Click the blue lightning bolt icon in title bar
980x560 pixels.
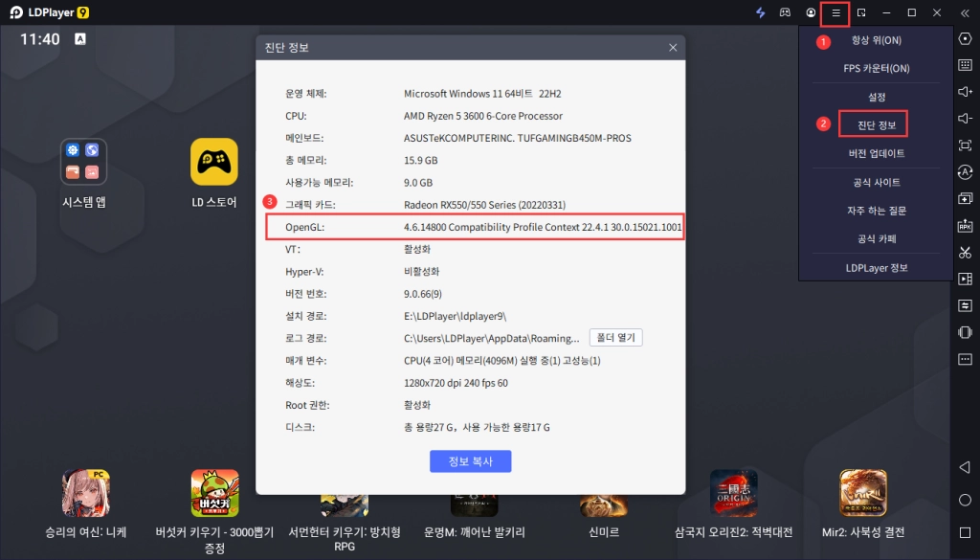point(761,12)
